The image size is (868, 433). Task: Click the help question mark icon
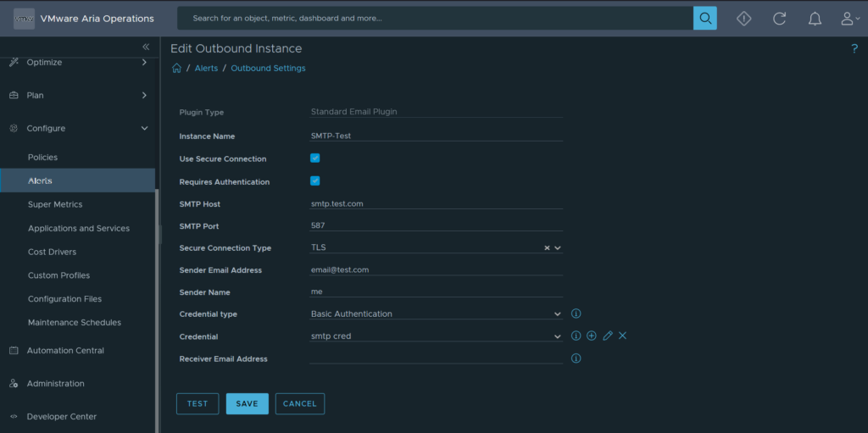click(854, 49)
